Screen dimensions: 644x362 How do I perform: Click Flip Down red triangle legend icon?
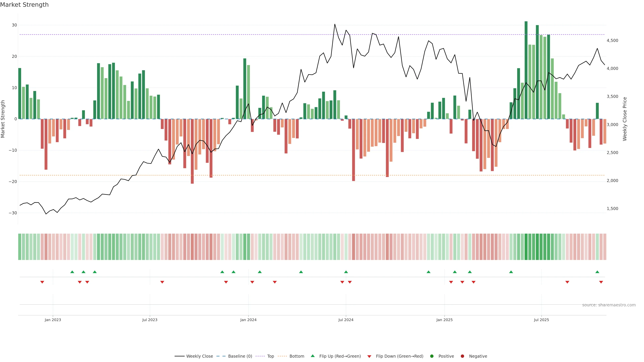tap(369, 356)
